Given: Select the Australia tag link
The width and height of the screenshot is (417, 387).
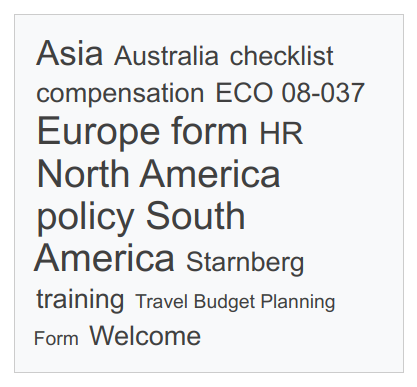Looking at the screenshot, I should pyautogui.click(x=166, y=56).
